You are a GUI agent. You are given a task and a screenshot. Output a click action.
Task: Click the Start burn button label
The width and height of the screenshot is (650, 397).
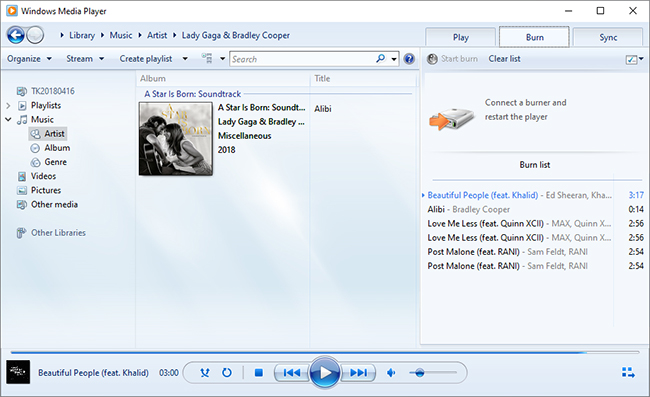point(459,59)
